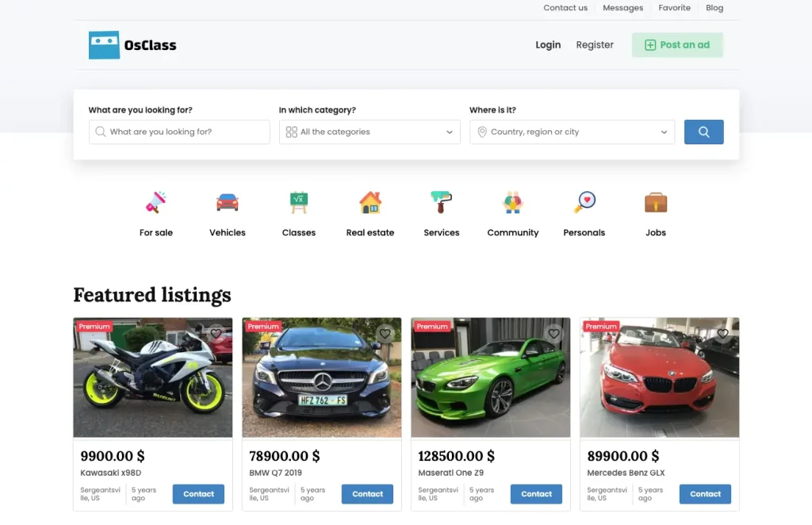
Task: Click the Maserati One Z9 title
Action: coord(451,473)
